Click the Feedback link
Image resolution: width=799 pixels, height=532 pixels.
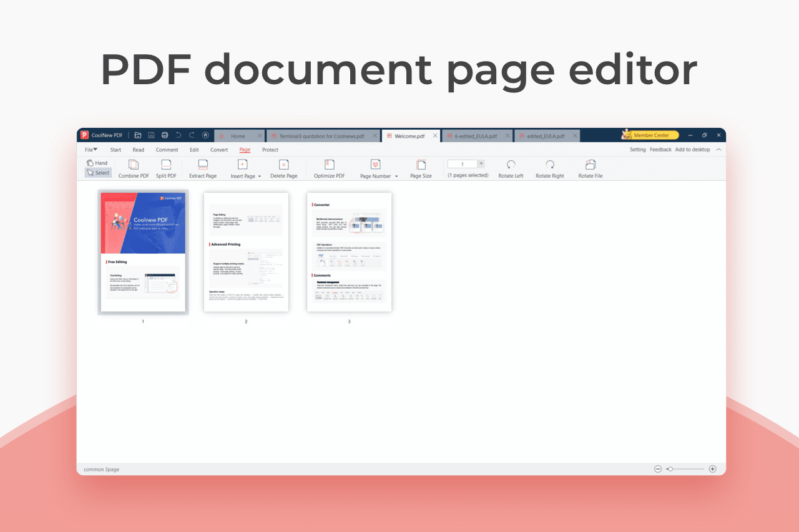[660, 150]
